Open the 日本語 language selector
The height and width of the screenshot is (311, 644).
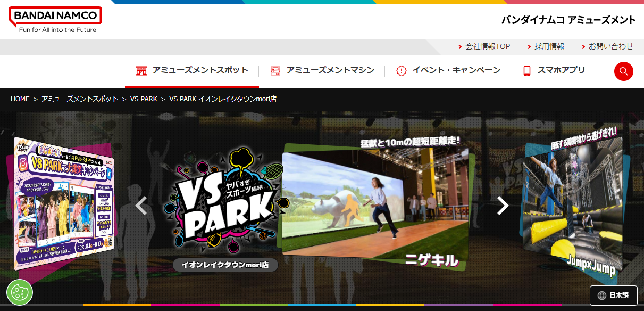point(613,296)
